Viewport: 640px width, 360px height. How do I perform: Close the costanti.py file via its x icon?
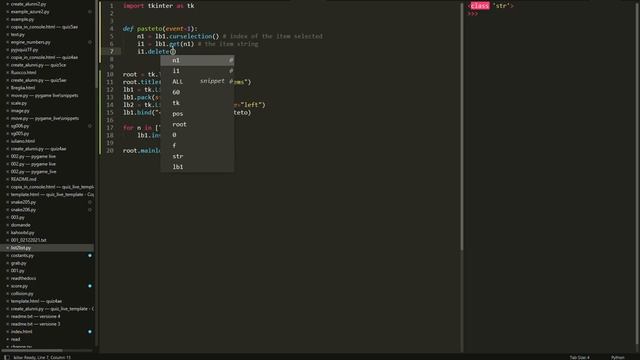click(x=7, y=256)
